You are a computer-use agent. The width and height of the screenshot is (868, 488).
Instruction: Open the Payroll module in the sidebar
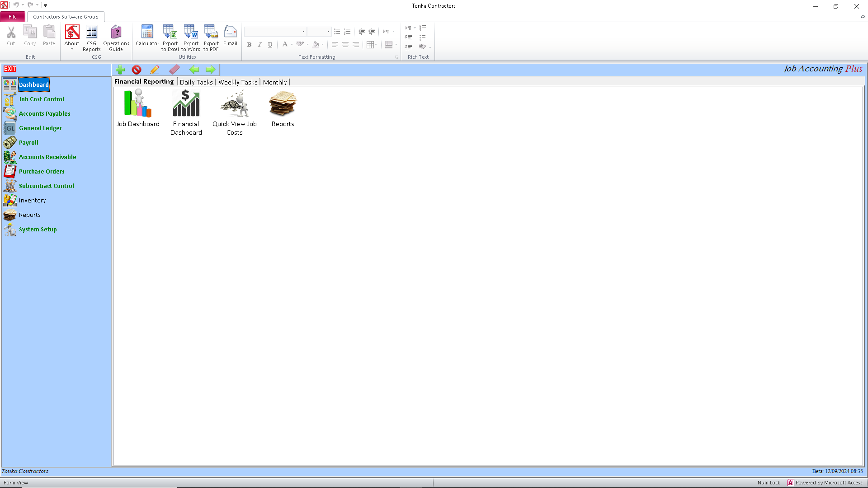tap(28, 142)
